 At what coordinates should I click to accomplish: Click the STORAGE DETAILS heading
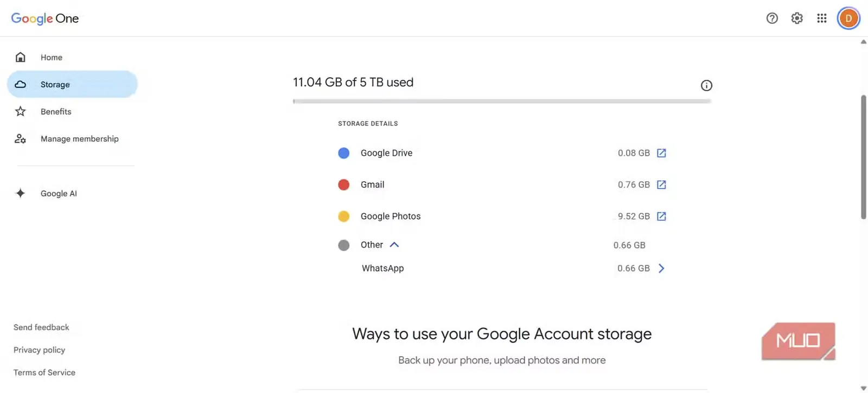[x=368, y=124]
